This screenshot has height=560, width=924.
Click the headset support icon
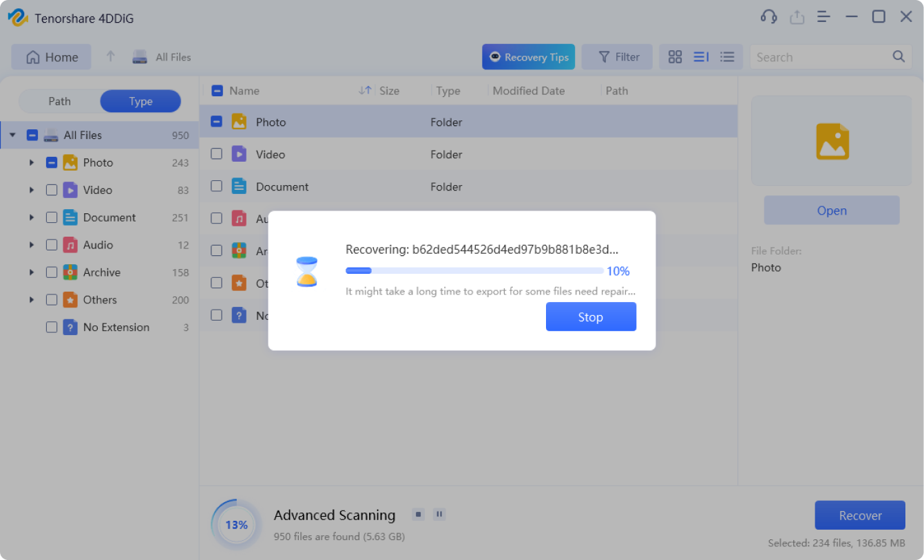pyautogui.click(x=768, y=17)
